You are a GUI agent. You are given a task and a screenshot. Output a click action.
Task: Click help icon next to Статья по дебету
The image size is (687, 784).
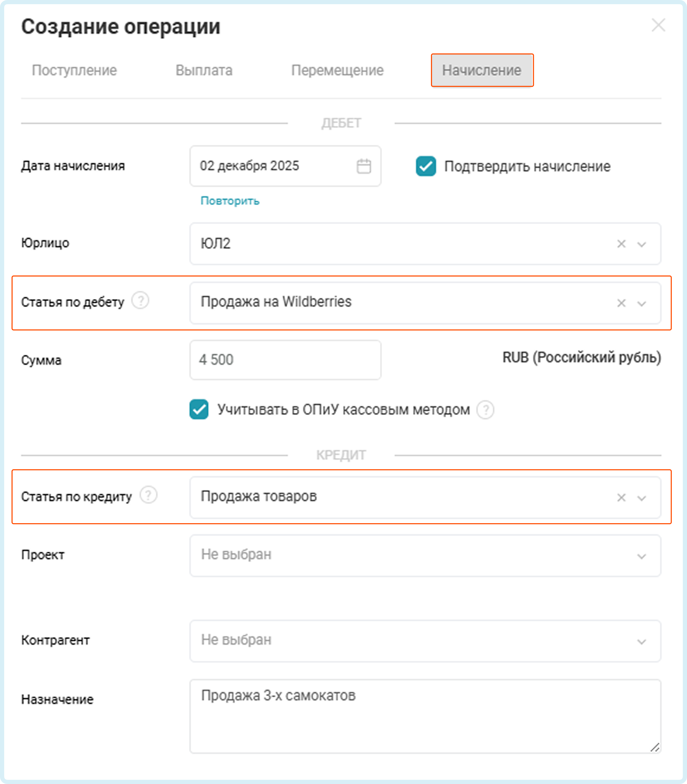click(140, 301)
